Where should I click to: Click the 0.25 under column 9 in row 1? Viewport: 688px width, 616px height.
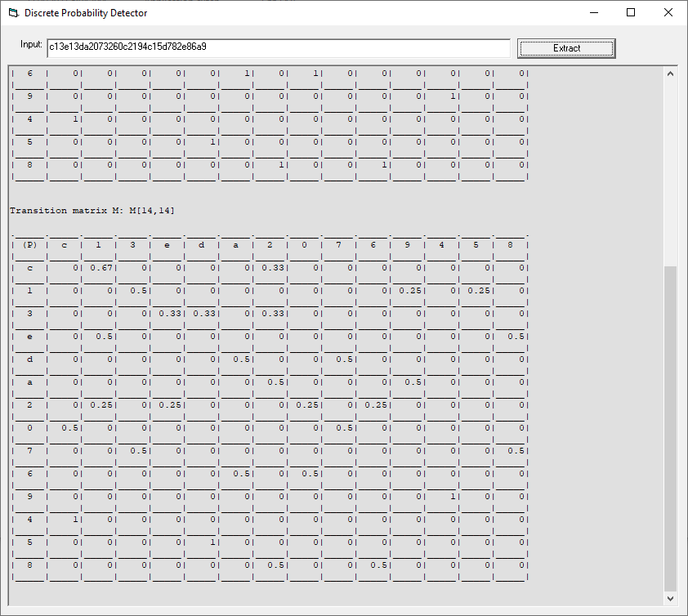(410, 291)
